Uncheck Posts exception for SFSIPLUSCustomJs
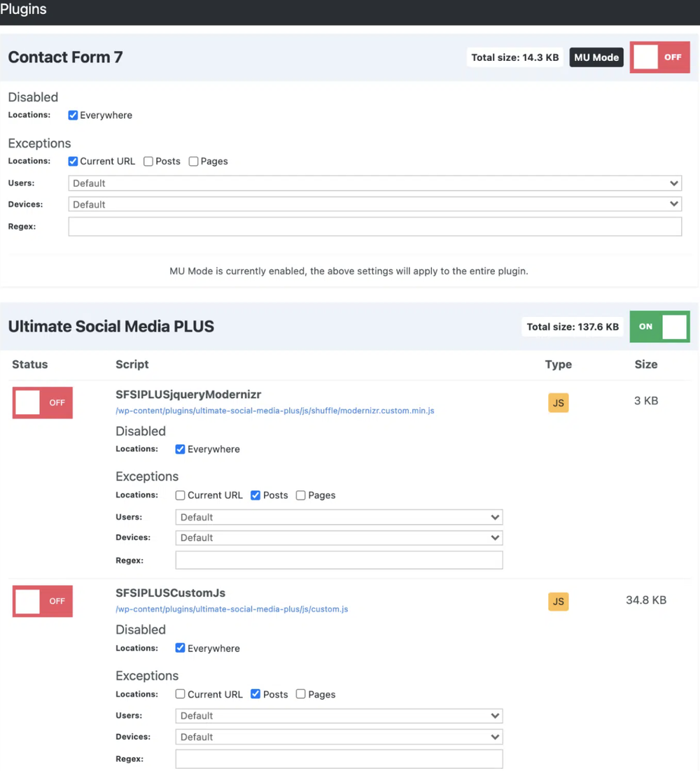 pos(255,694)
